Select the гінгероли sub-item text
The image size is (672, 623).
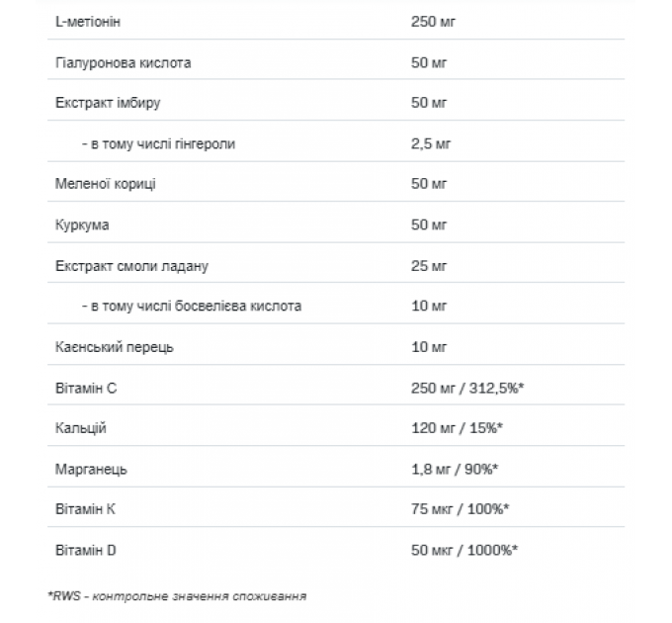(158, 143)
